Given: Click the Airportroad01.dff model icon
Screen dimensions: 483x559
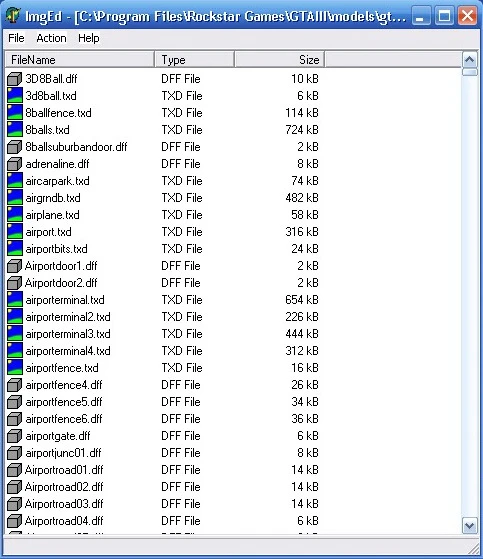Looking at the screenshot, I should [15, 470].
